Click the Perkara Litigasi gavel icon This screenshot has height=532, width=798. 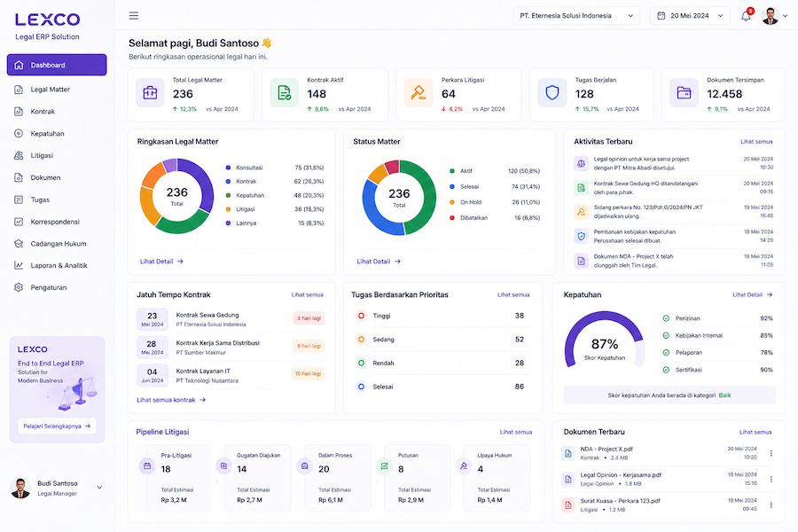419,92
